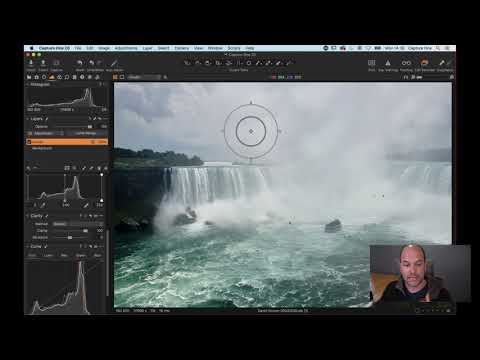The image size is (480, 360).
Task: Open the Apple menu
Action: (x=32, y=48)
